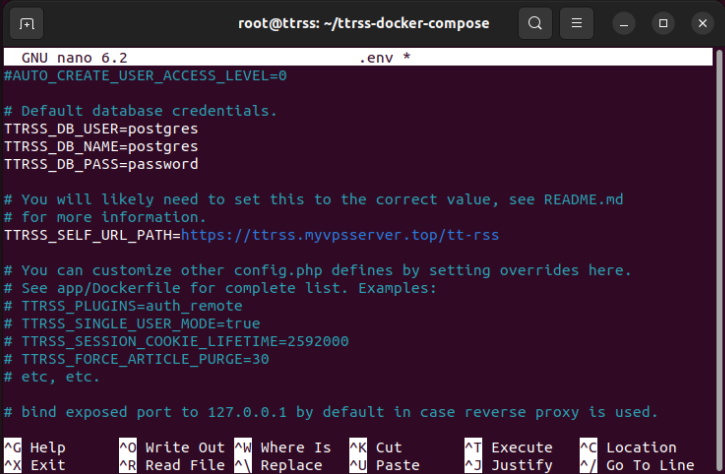The height and width of the screenshot is (474, 725).
Task: Click the ^\ Replace shortcut
Action: tap(279, 465)
